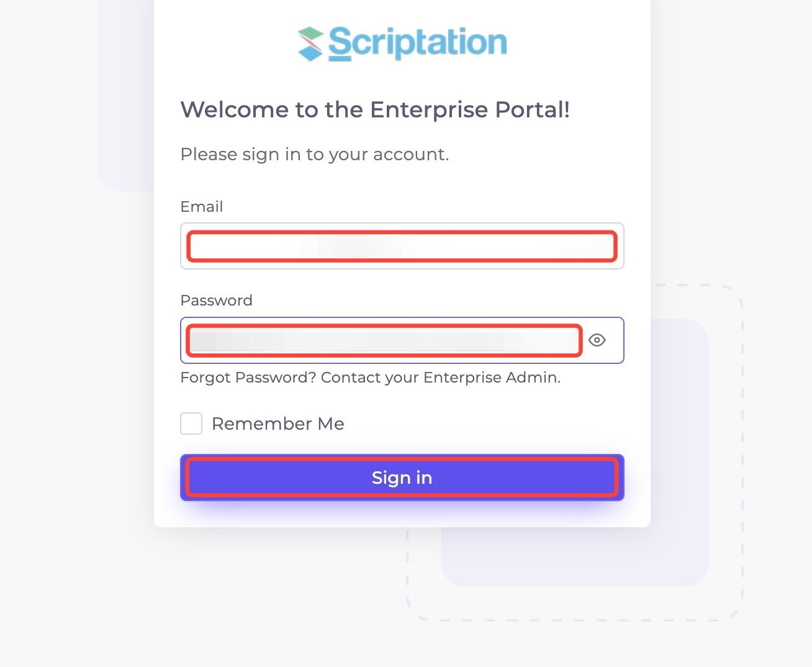Submit the form via purple Sign in
The height and width of the screenshot is (667, 812).
tap(402, 478)
